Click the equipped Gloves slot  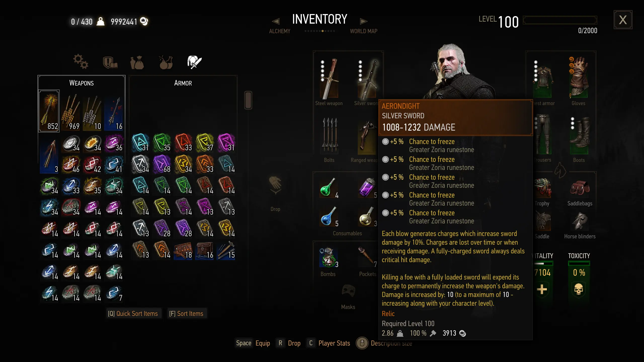point(578,78)
